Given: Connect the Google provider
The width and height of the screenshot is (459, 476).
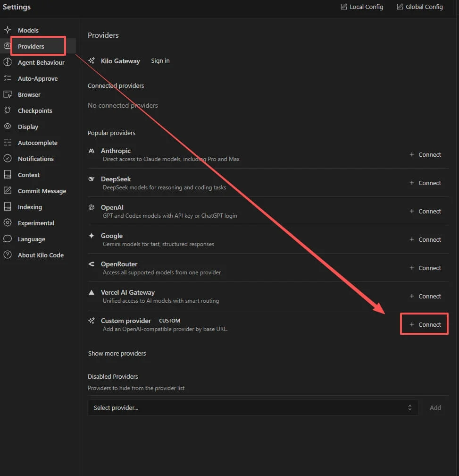Looking at the screenshot, I should (426, 239).
